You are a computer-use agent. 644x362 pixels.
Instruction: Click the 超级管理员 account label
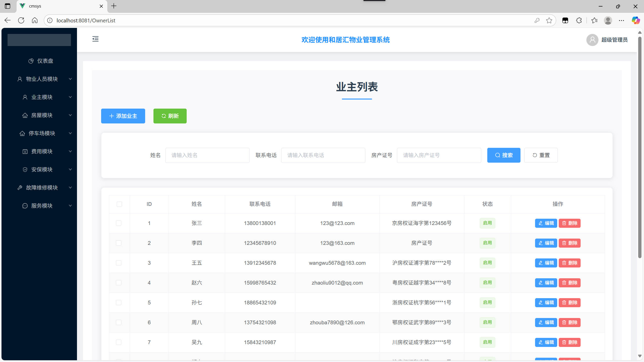tap(615, 40)
